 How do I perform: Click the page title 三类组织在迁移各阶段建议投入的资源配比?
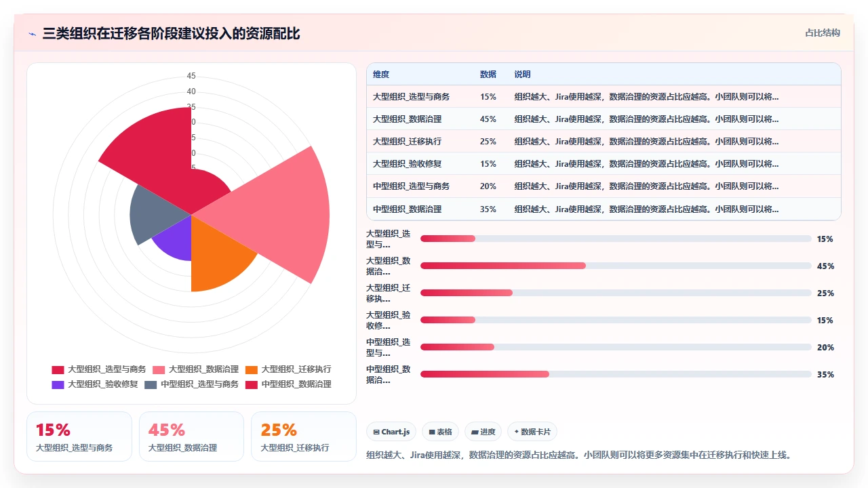(171, 34)
